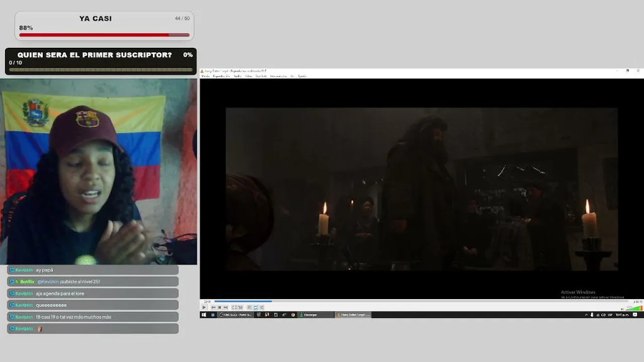Switch to Harry Potter VLC taskbar button
The width and height of the screenshot is (644, 362).
coord(353,315)
